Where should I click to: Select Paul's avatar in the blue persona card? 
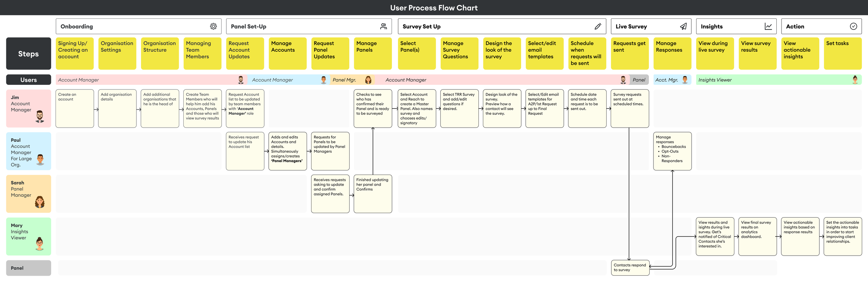click(40, 159)
